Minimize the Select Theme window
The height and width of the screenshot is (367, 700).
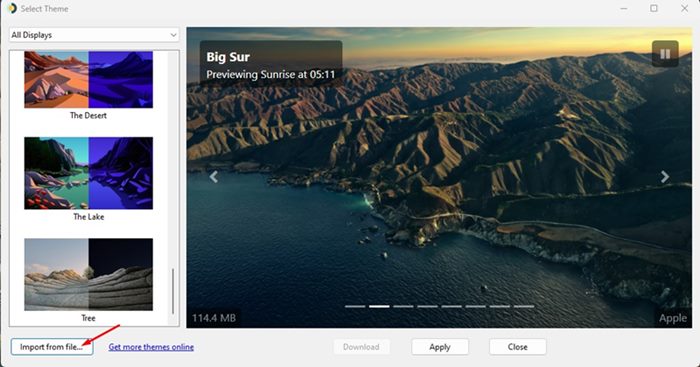[624, 8]
